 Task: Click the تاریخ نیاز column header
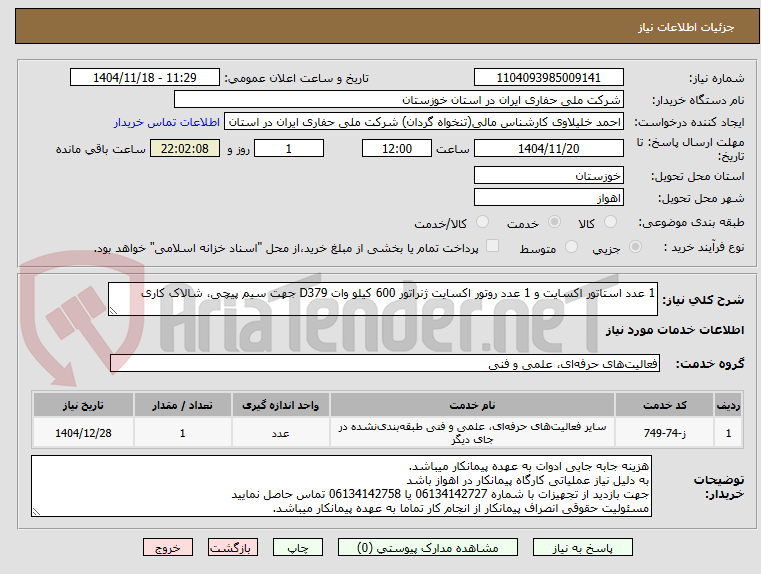83,405
